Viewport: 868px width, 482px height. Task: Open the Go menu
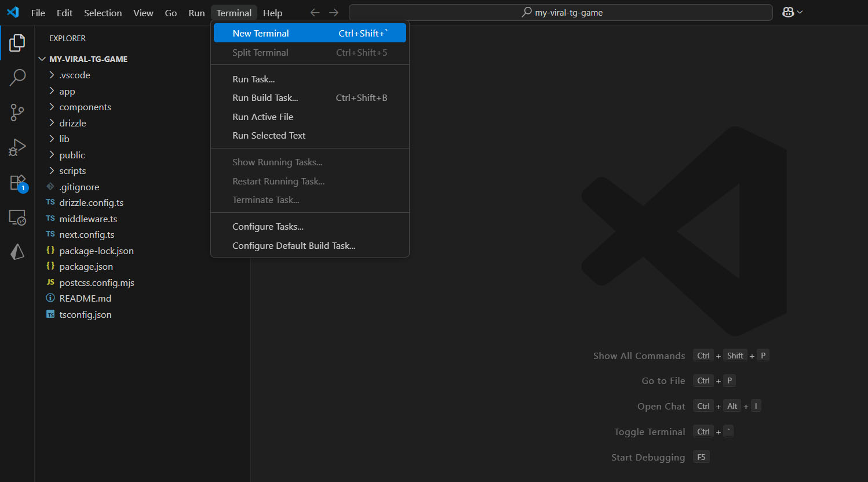tap(171, 13)
